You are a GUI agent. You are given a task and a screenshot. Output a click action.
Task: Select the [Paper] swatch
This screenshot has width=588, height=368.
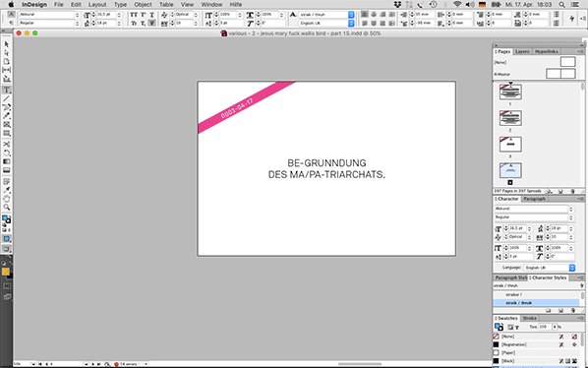pos(536,352)
